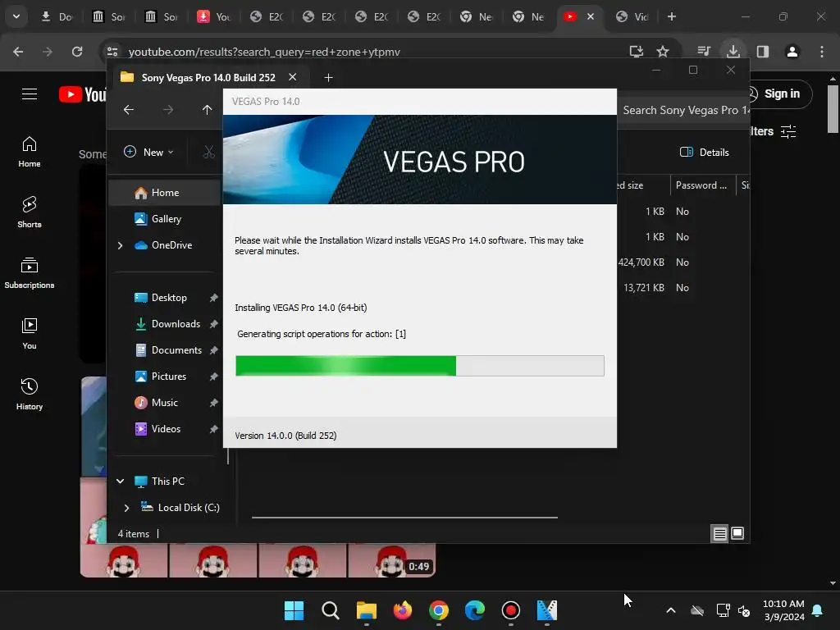Switch Explorer to large thumbnails view
The height and width of the screenshot is (630, 840).
[737, 533]
